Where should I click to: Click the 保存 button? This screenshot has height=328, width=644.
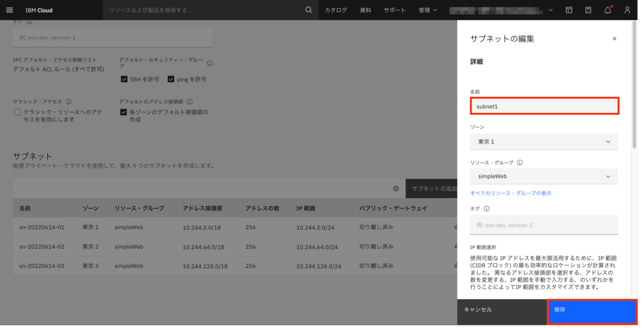[592, 312]
